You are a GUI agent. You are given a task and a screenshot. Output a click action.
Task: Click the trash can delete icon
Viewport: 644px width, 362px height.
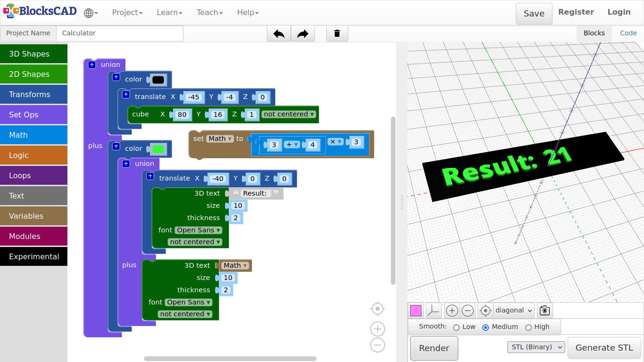point(337,33)
